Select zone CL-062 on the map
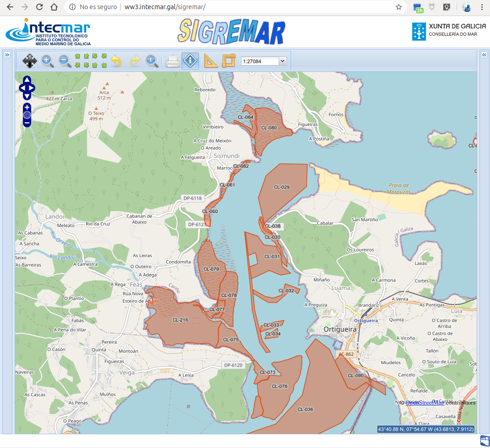The height and width of the screenshot is (448, 490). (x=241, y=166)
